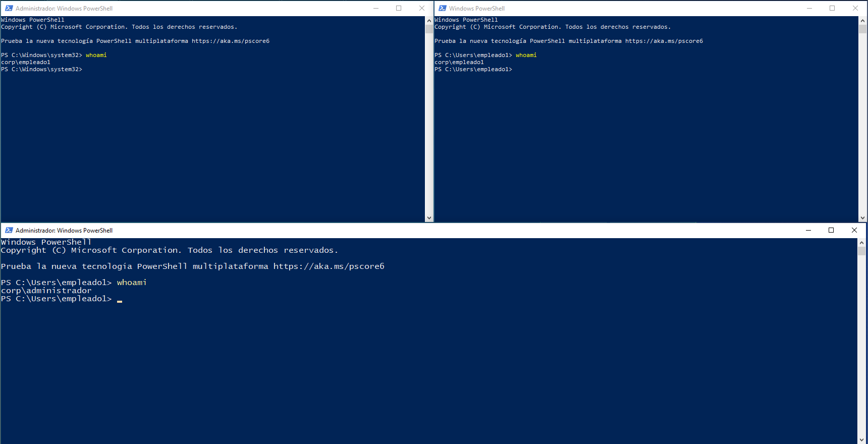868x444 pixels.
Task: Minimize the bottom Administrador PowerShell window
Action: 808,230
